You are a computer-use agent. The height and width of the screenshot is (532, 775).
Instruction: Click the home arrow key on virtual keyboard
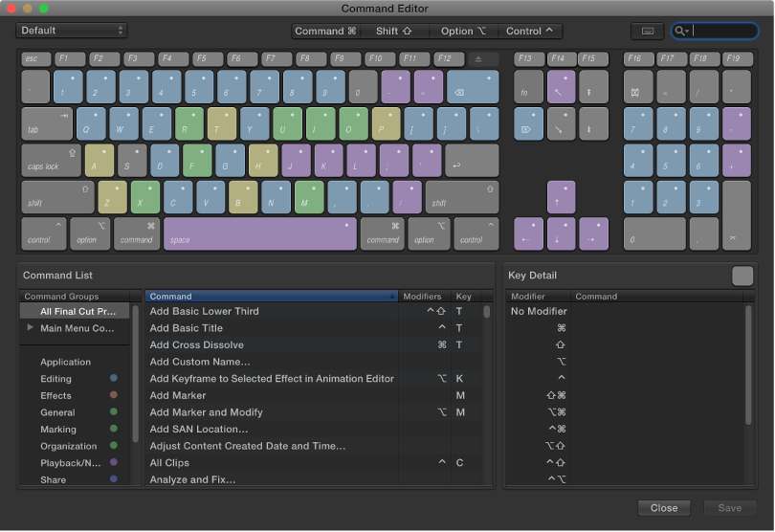tap(561, 86)
